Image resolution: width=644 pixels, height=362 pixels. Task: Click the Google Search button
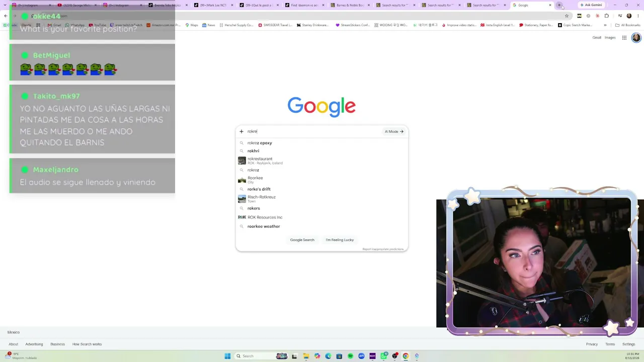pos(302,240)
